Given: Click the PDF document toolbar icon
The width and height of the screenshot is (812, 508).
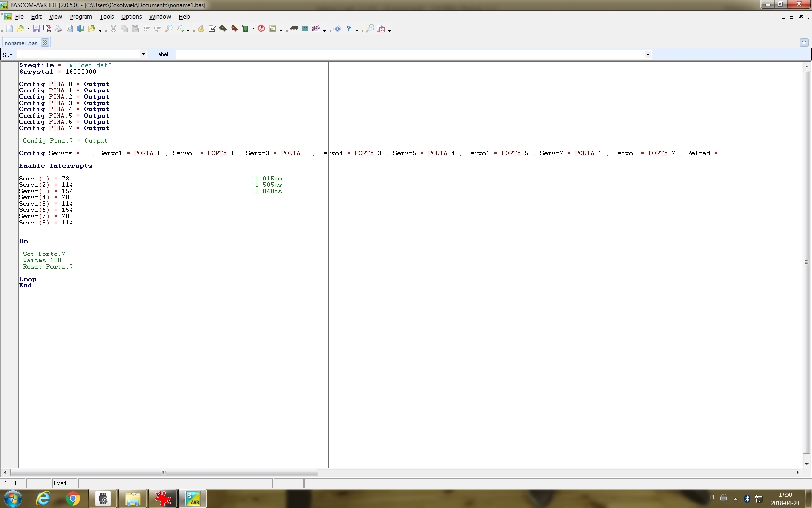Looking at the screenshot, I should coord(381,29).
